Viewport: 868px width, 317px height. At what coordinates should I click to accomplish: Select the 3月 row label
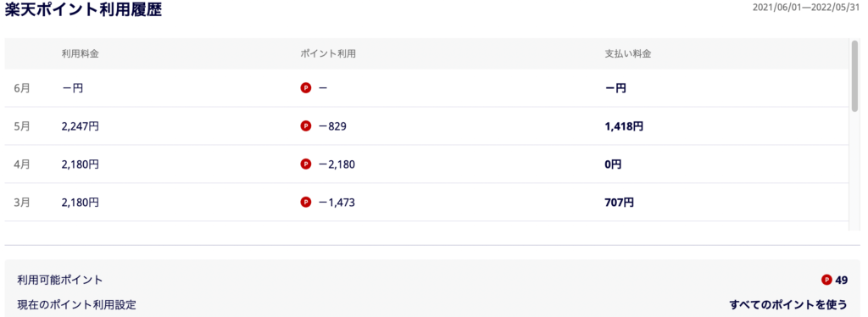(22, 203)
